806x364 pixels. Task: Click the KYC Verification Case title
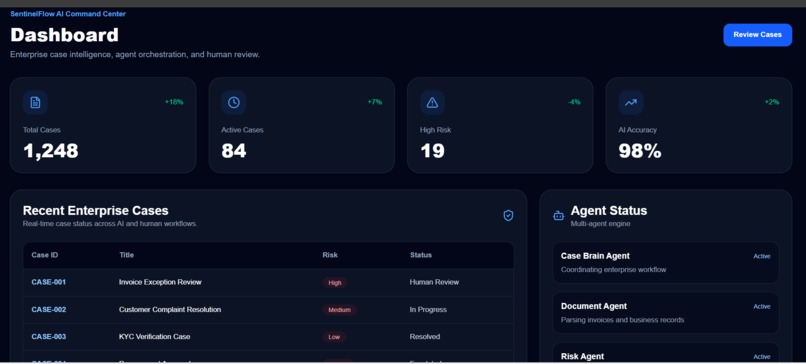click(x=154, y=337)
